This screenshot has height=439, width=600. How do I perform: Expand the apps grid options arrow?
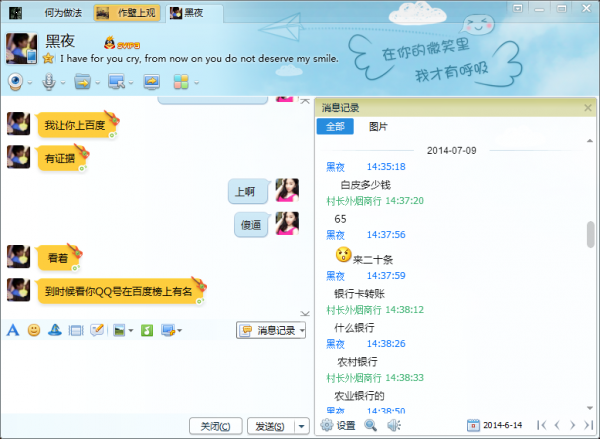click(196, 82)
